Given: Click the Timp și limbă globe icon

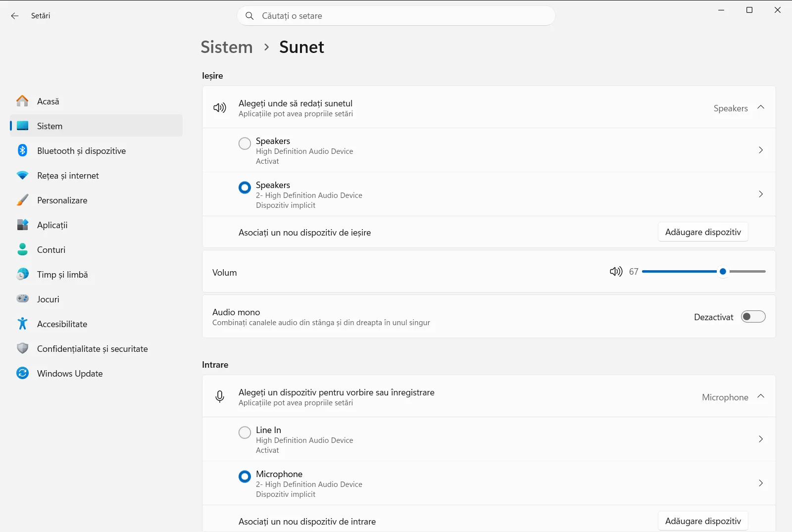Looking at the screenshot, I should click(22, 274).
